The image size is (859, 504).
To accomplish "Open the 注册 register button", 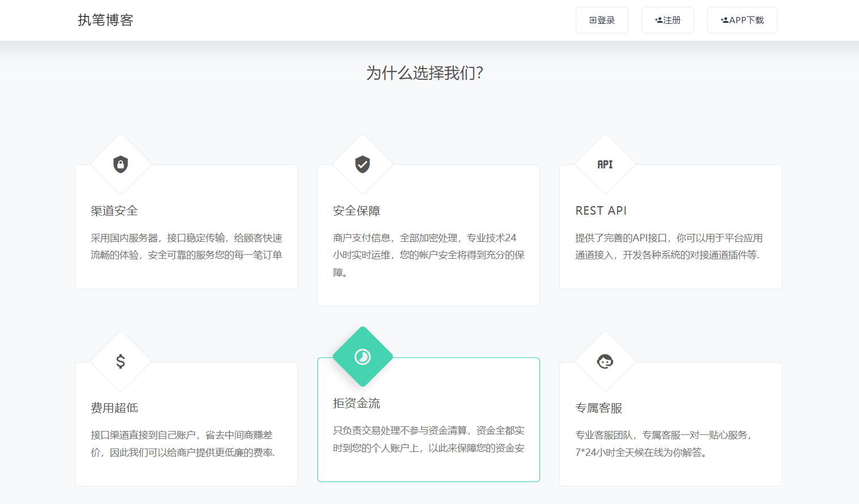I will click(x=667, y=20).
